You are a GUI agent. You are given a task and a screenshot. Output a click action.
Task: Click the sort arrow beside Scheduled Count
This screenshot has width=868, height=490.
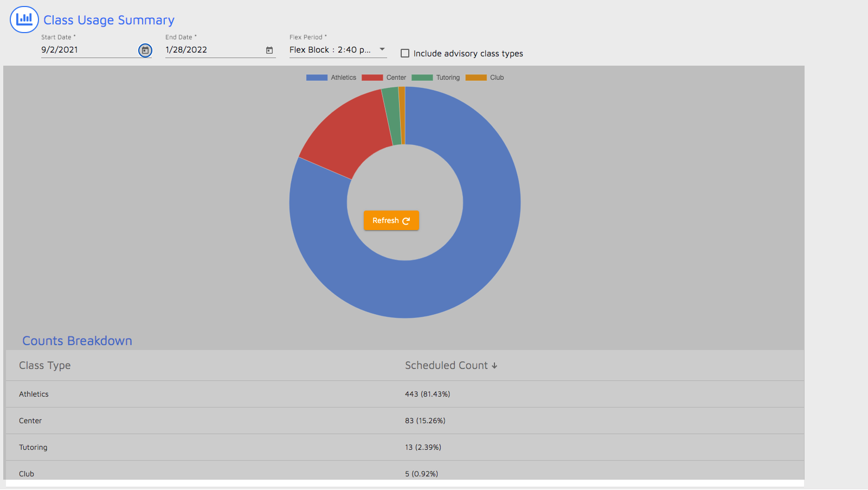tap(494, 366)
